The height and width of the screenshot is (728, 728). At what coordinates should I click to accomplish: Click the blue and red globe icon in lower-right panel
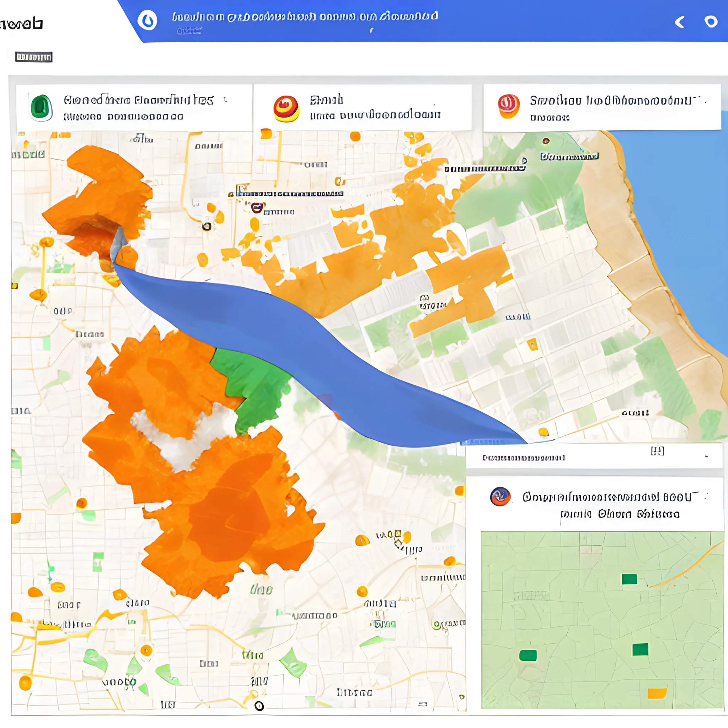pyautogui.click(x=500, y=497)
